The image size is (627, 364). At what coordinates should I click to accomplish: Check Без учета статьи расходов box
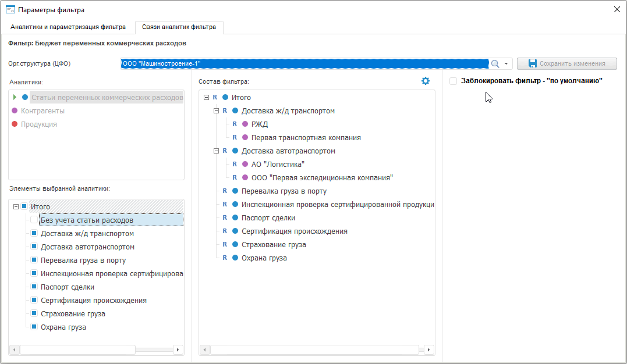pos(34,220)
